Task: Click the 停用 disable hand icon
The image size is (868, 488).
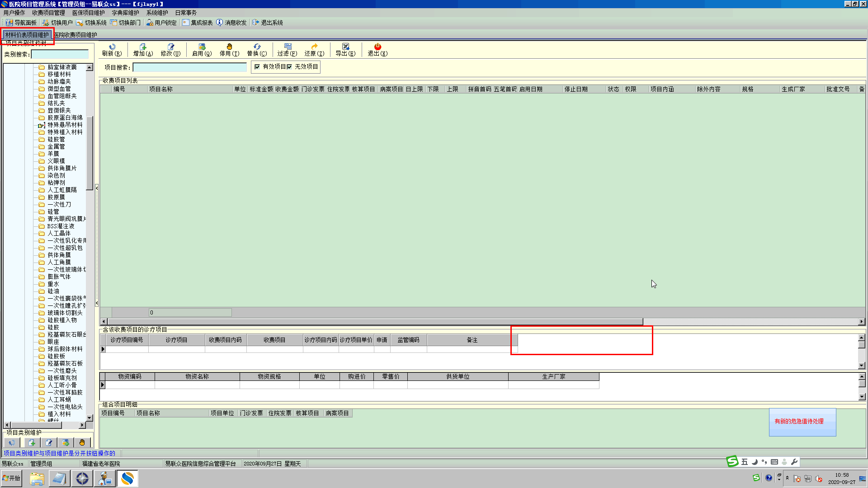Action: pyautogui.click(x=229, y=47)
